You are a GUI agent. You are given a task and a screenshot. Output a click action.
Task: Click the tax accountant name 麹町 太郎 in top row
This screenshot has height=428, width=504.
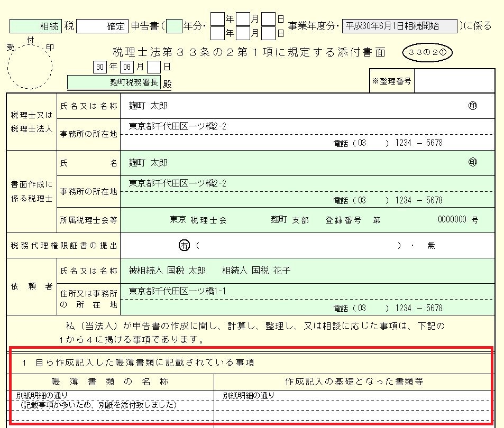click(x=148, y=106)
